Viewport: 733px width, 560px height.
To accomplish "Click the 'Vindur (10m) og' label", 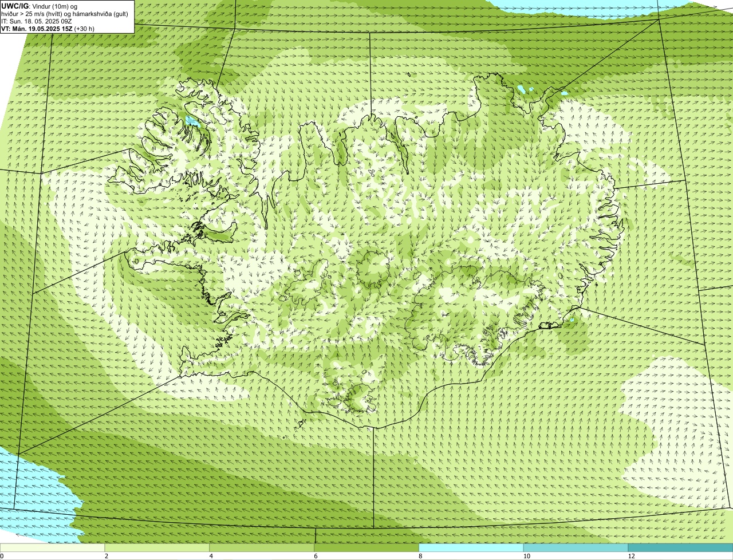I will 55,6.
